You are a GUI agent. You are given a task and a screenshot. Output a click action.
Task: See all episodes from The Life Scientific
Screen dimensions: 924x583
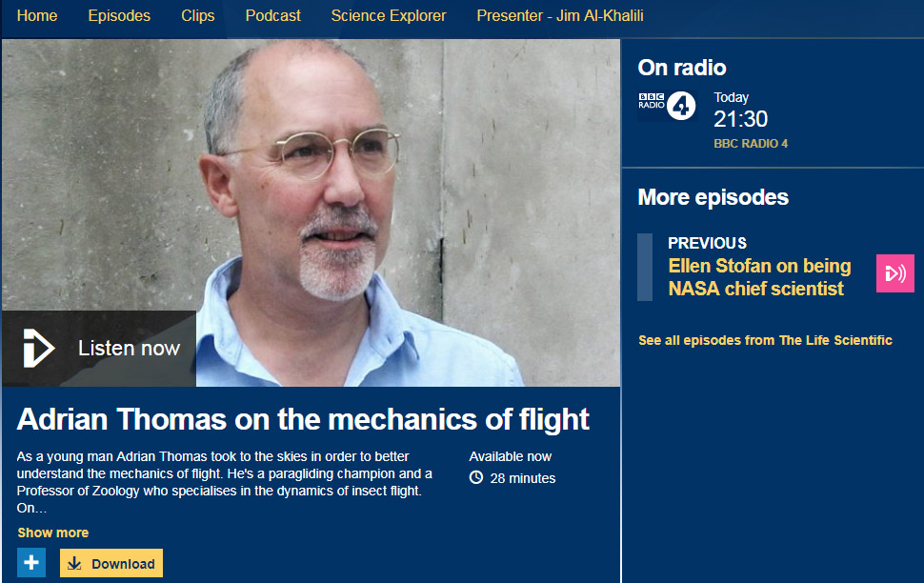(766, 340)
